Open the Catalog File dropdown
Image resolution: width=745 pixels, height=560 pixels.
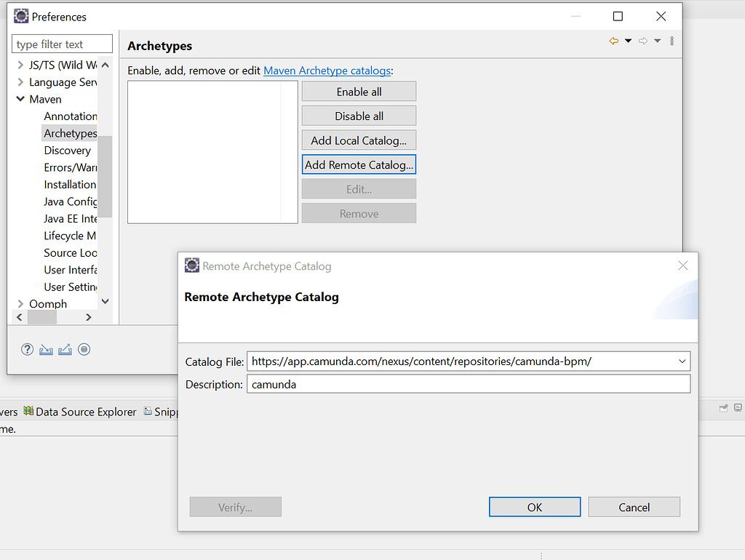(682, 361)
